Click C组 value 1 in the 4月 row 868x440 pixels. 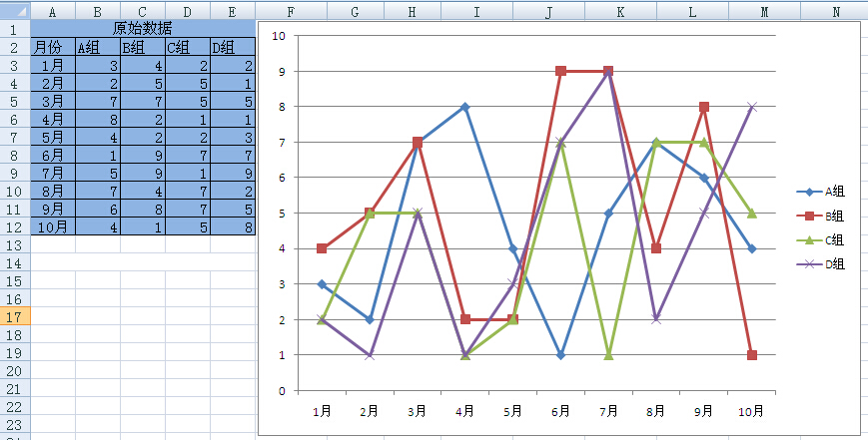[x=188, y=119]
